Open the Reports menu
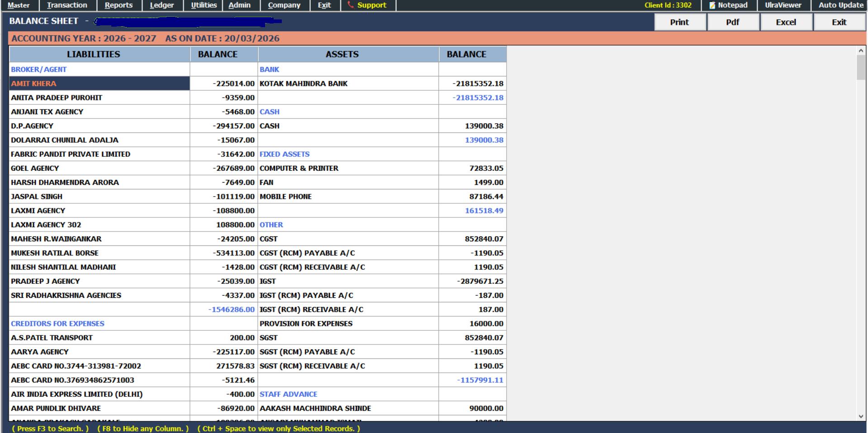 119,5
